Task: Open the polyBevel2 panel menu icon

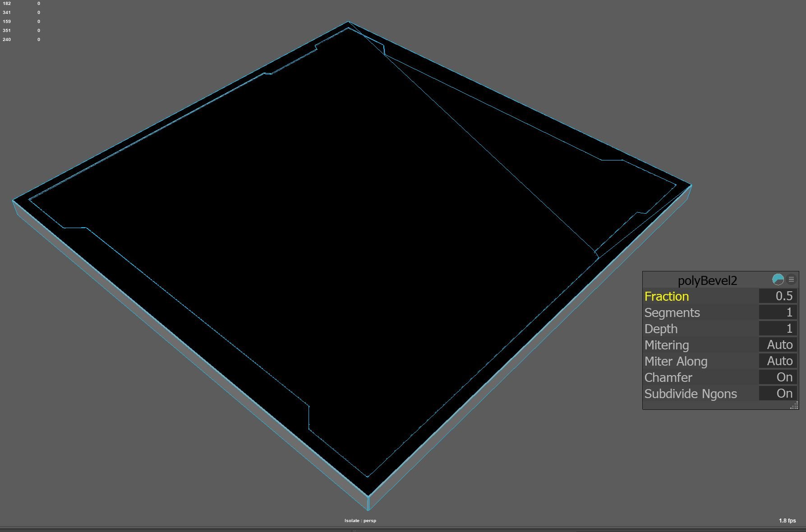Action: click(x=791, y=280)
